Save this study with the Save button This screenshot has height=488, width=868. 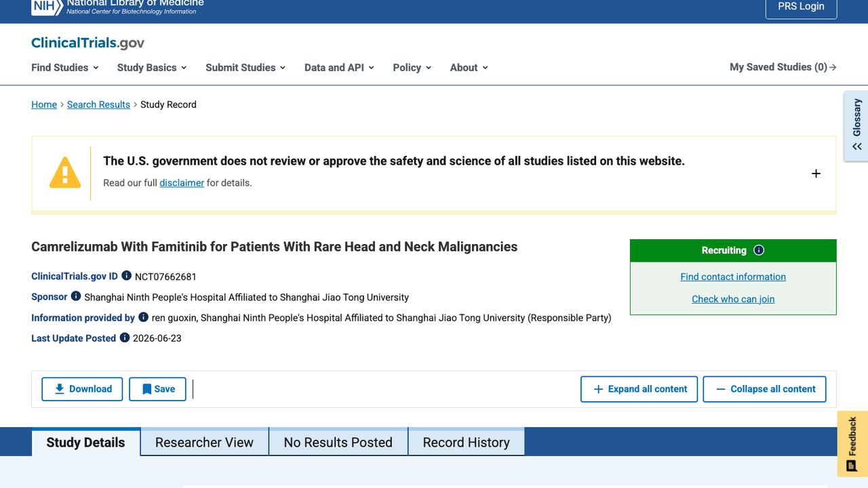coord(157,389)
